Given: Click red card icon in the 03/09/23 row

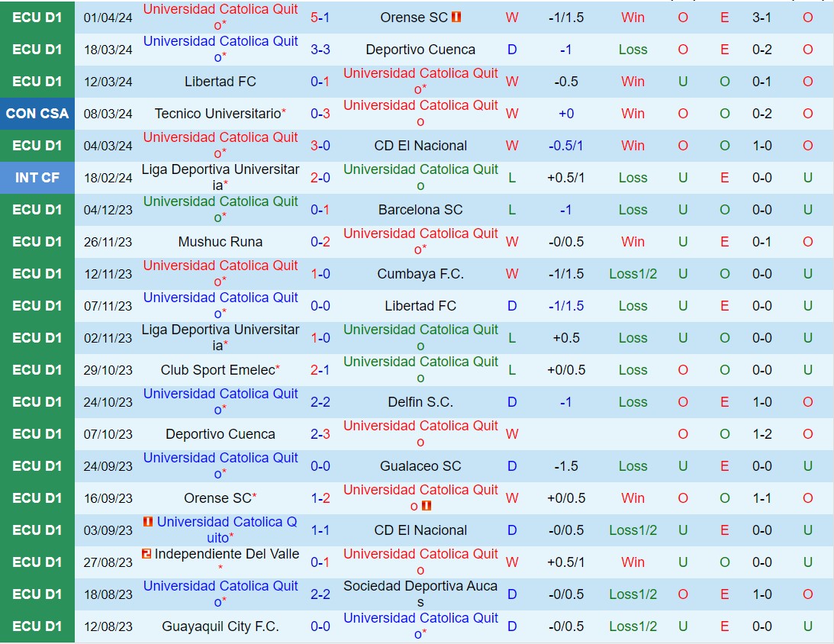Looking at the screenshot, I should [148, 522].
